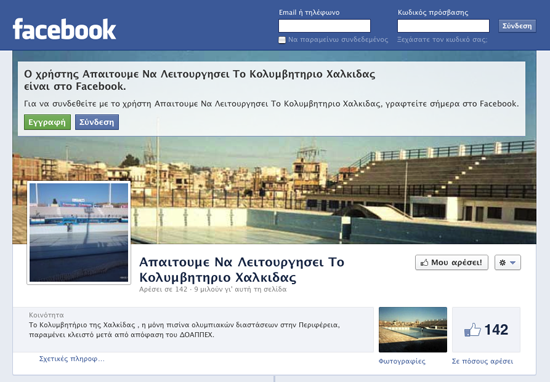Click the Κωδικός πρόσβασης password field
This screenshot has width=550, height=382.
443,26
